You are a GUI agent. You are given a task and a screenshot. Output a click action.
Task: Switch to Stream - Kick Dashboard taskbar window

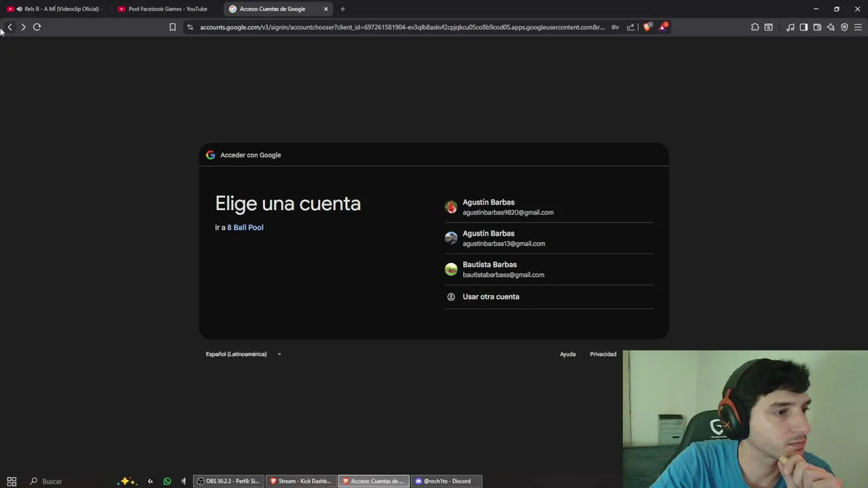pos(301,481)
